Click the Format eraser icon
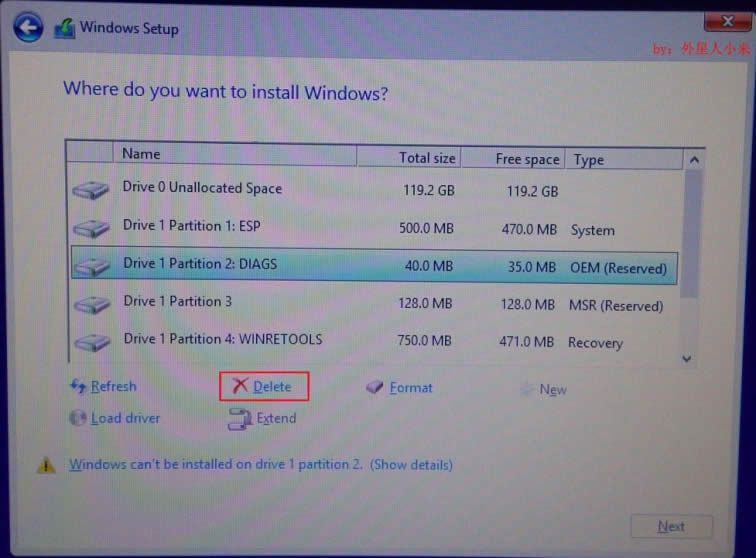 375,388
